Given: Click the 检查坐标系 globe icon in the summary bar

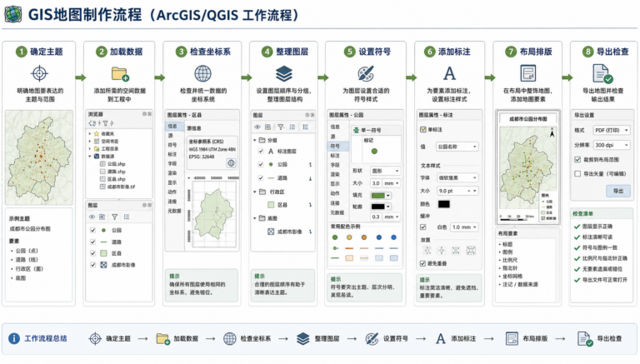Looking at the screenshot, I should point(230,339).
